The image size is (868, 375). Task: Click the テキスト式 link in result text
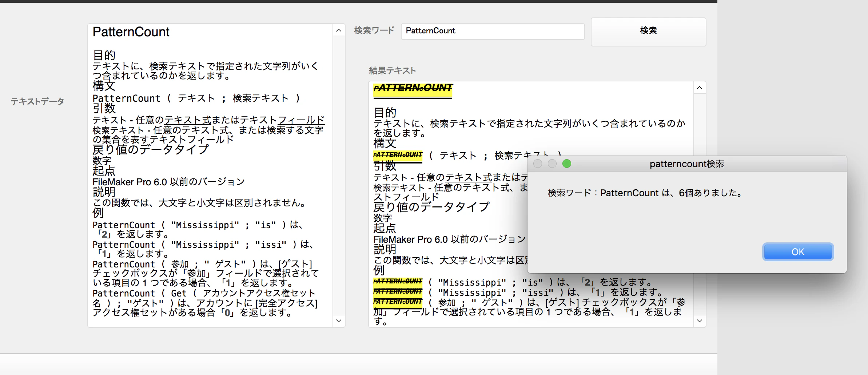(x=469, y=177)
